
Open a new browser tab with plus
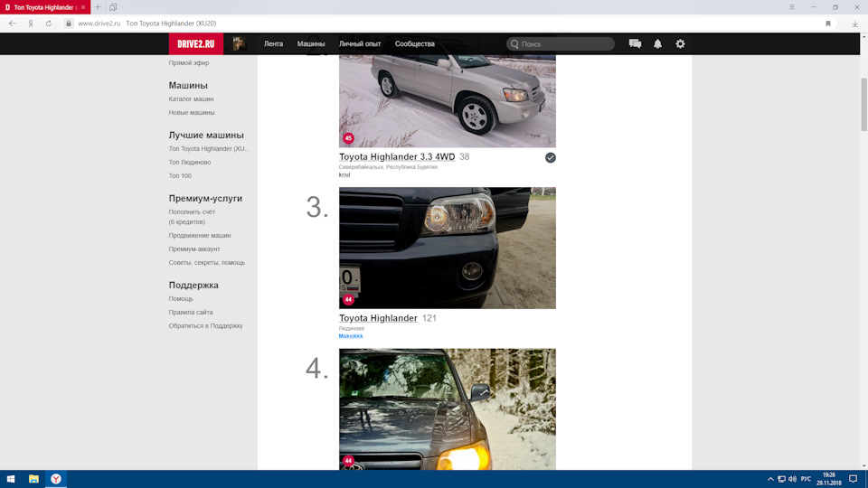(x=98, y=7)
